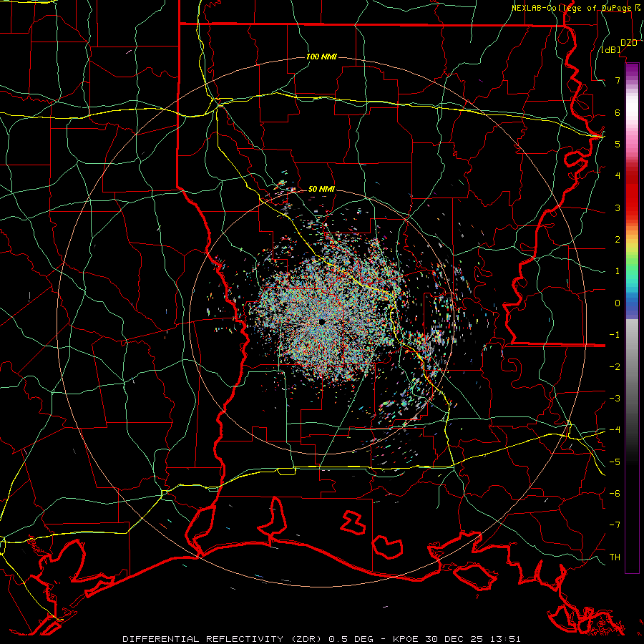Click the -4 dB tick label on legend
Viewport: 644px width, 644px height.
[x=615, y=430]
